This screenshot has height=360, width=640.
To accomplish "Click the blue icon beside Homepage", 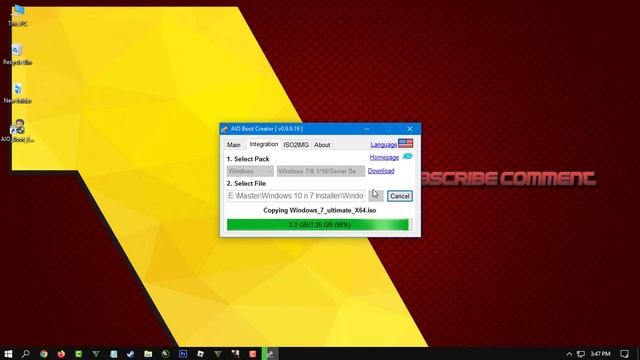I will click(x=407, y=157).
